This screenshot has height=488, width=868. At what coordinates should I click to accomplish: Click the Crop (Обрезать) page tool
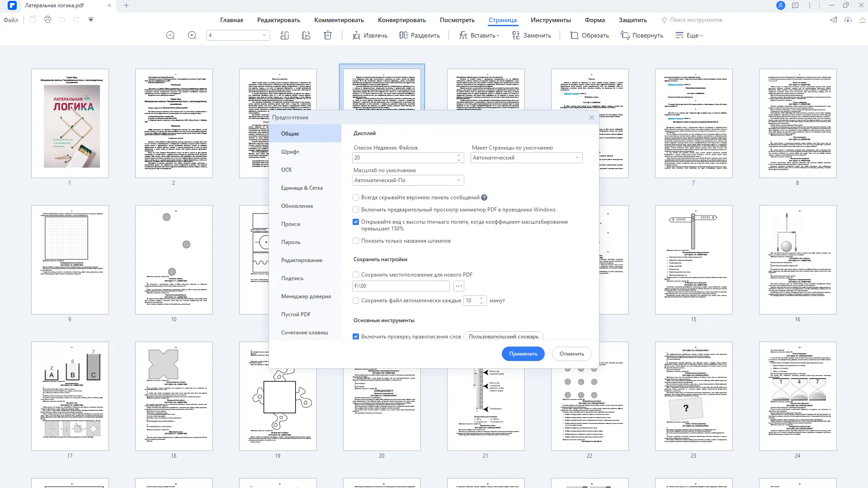click(590, 35)
